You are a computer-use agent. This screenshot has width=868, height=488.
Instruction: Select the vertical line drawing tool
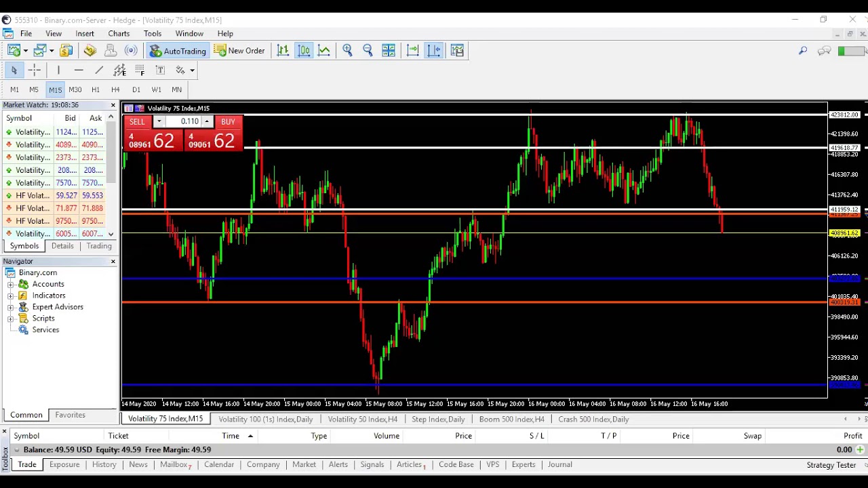click(58, 70)
